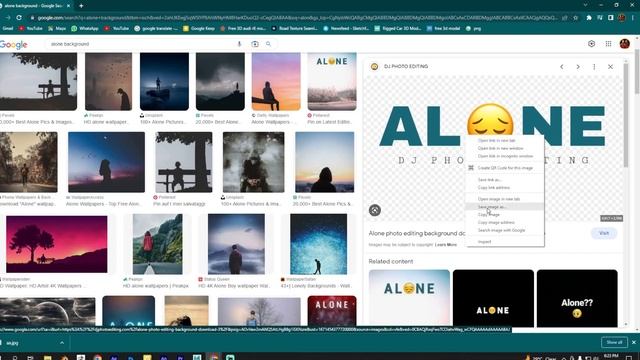The width and height of the screenshot is (640, 360).
Task: Close the 'alone background' browser tab
Action: [68, 6]
